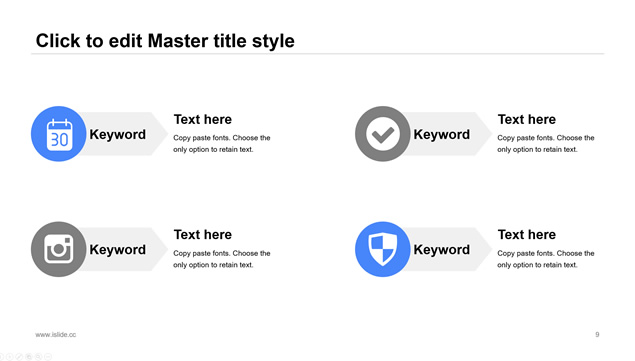Select top-left Text here heading
This screenshot has width=635, height=361.
[202, 120]
